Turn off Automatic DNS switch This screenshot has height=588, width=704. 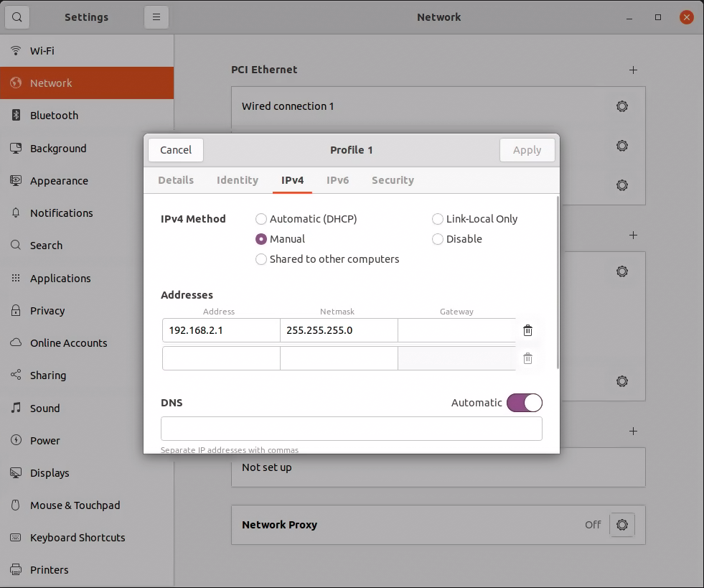coord(525,403)
